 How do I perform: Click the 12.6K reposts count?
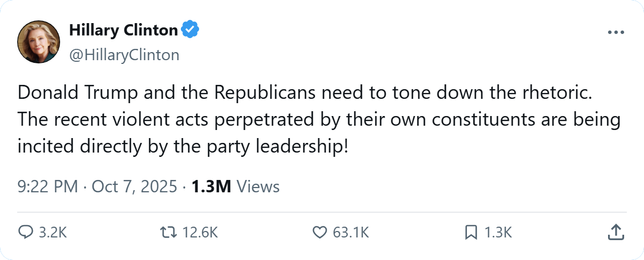click(x=200, y=232)
